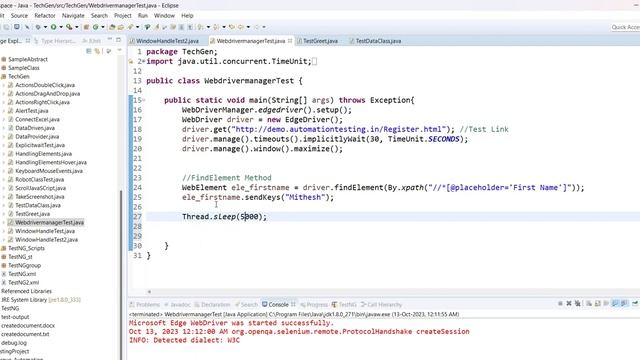
Task: Select ExplicitwaitTest.java in the tree
Action: pos(40,145)
